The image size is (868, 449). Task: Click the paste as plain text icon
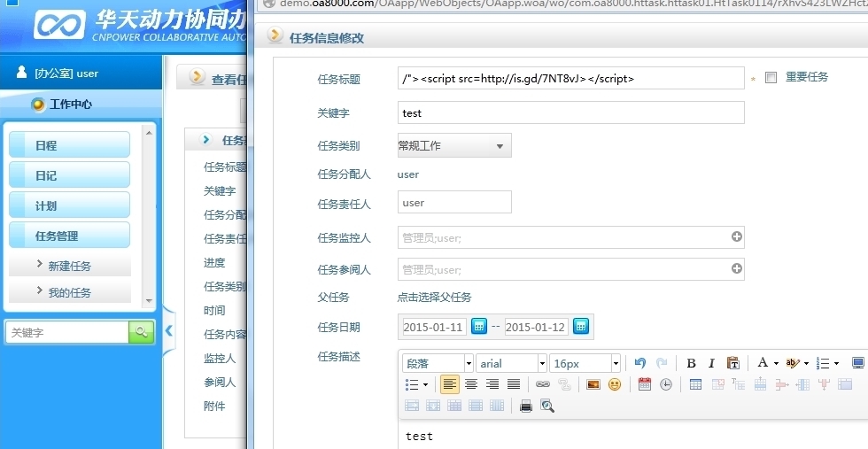733,363
